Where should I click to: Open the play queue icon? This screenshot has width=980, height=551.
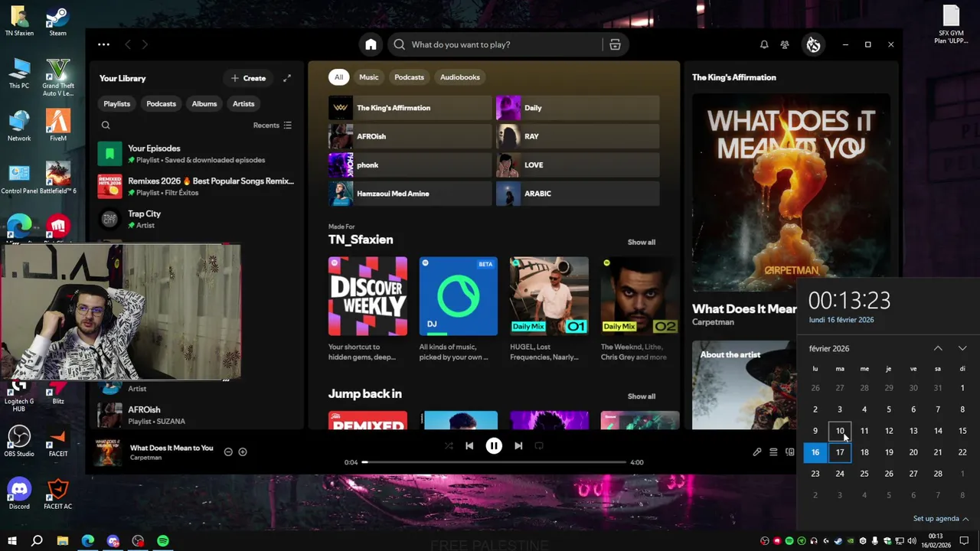[x=773, y=452]
